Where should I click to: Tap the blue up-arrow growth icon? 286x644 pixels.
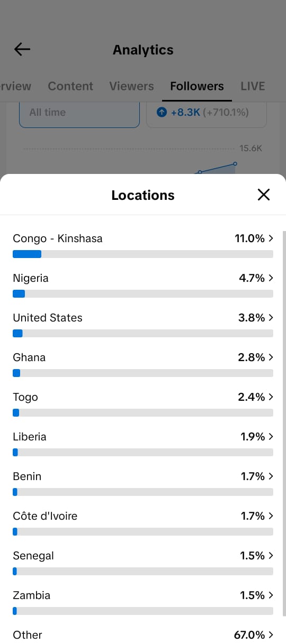[x=162, y=113]
